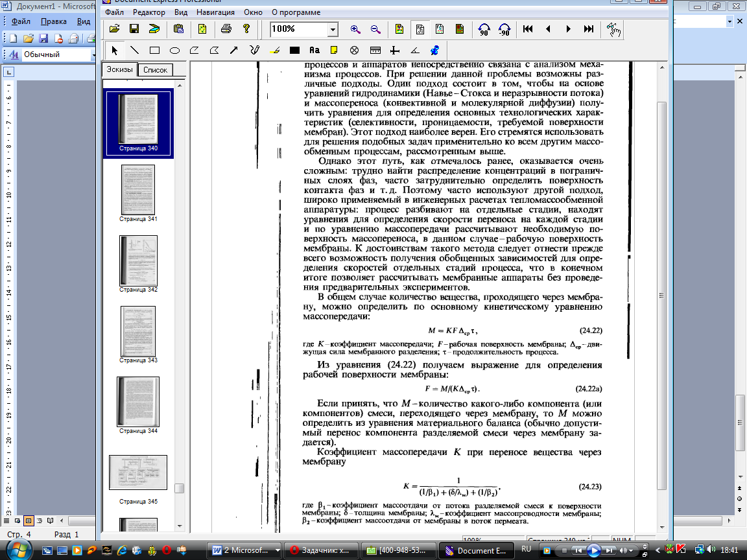Open the Навигация menu
Screen dimensions: 747x560
pyautogui.click(x=215, y=12)
